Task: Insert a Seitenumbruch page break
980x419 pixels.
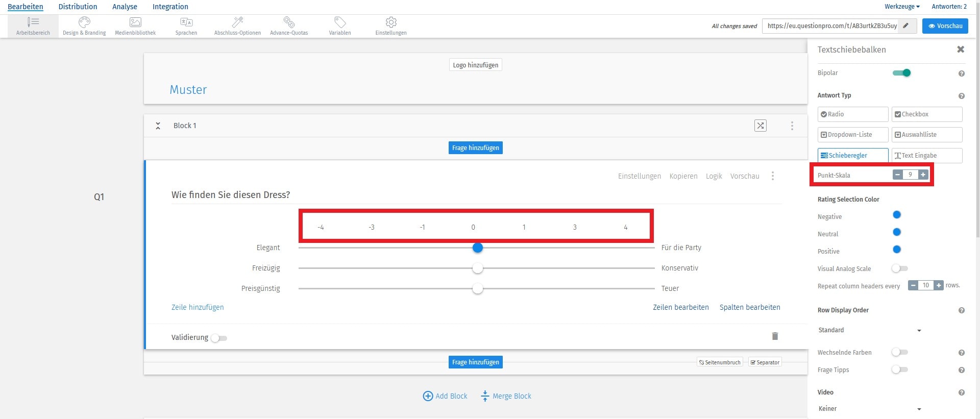Action: coord(720,362)
